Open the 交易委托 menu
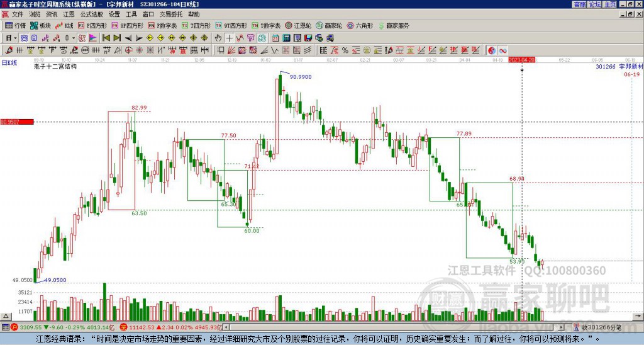Screen dimensions: 644x345 point(171,14)
